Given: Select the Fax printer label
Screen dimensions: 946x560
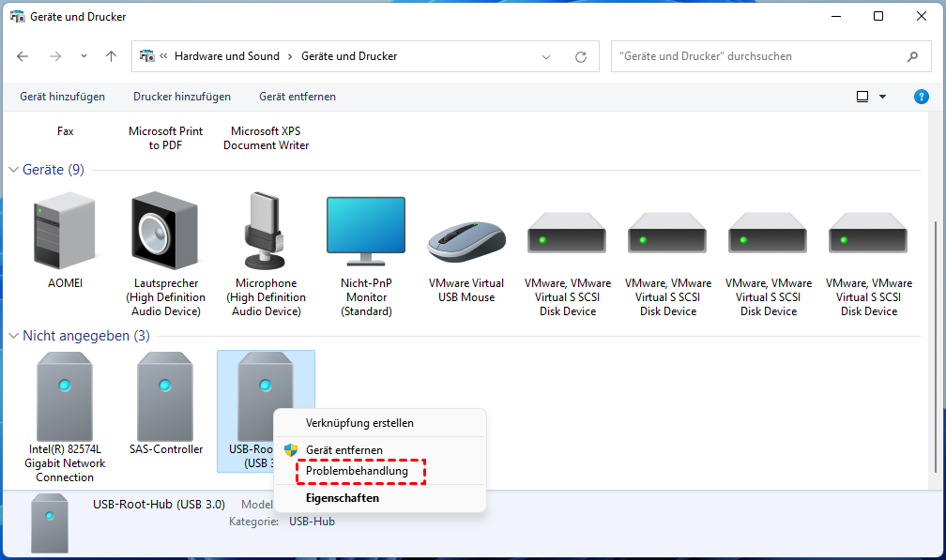Looking at the screenshot, I should [65, 130].
